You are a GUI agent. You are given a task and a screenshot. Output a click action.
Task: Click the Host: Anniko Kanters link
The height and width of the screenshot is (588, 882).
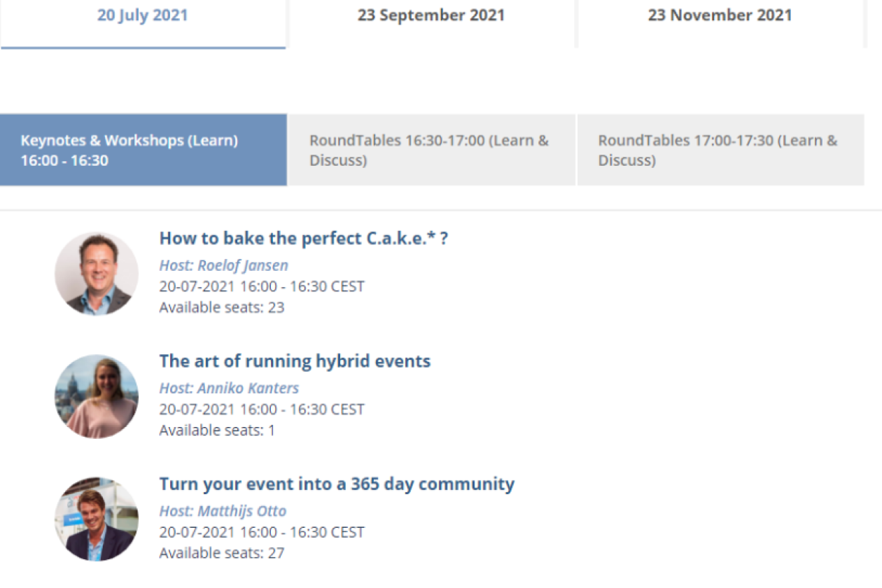click(229, 388)
